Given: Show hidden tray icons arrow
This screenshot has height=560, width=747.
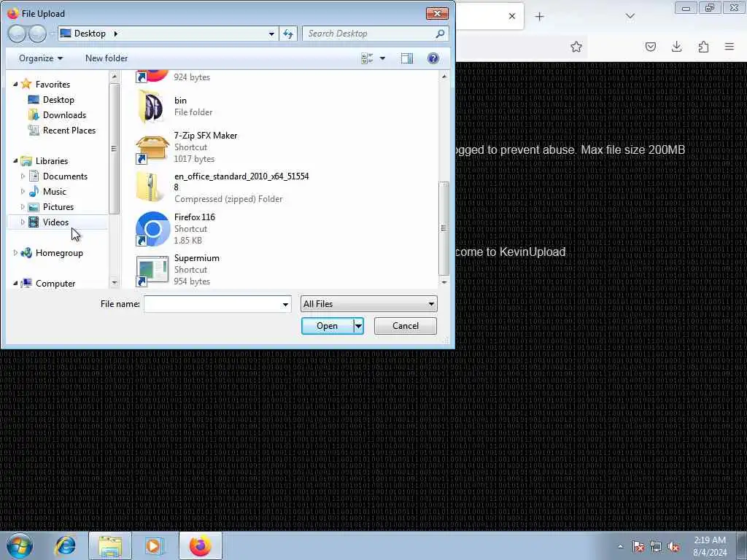Looking at the screenshot, I should point(620,547).
